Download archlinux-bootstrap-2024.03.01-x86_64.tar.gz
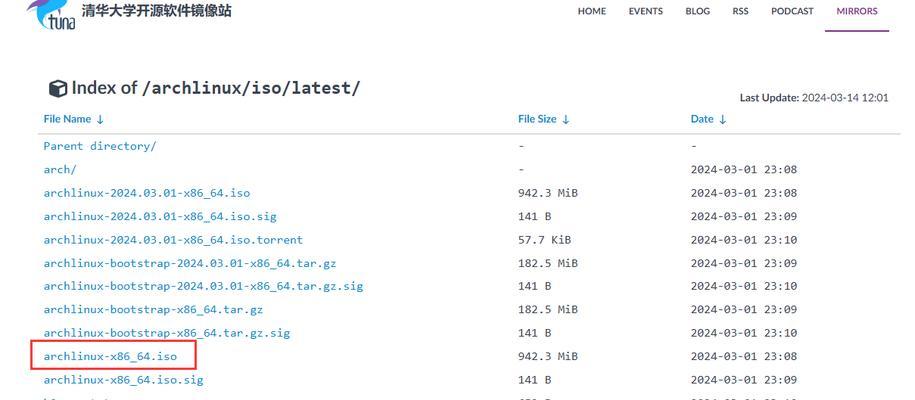The image size is (915, 400). click(190, 263)
